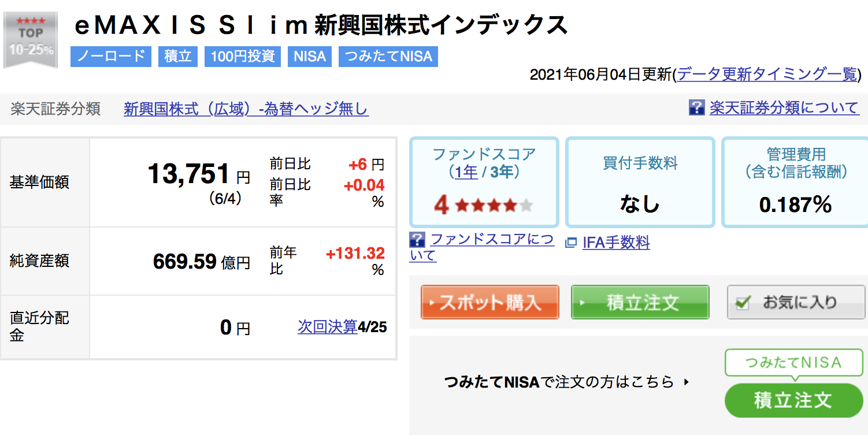Open the 楽天証券分類について help link
The image size is (868, 439).
784,108
